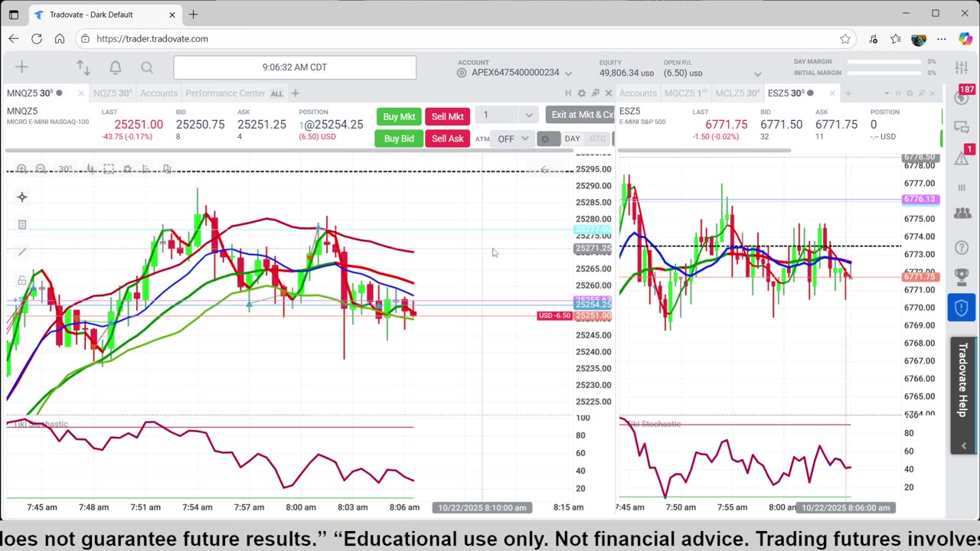The image size is (980, 551).
Task: Click the Sell Ask button
Action: 447,139
